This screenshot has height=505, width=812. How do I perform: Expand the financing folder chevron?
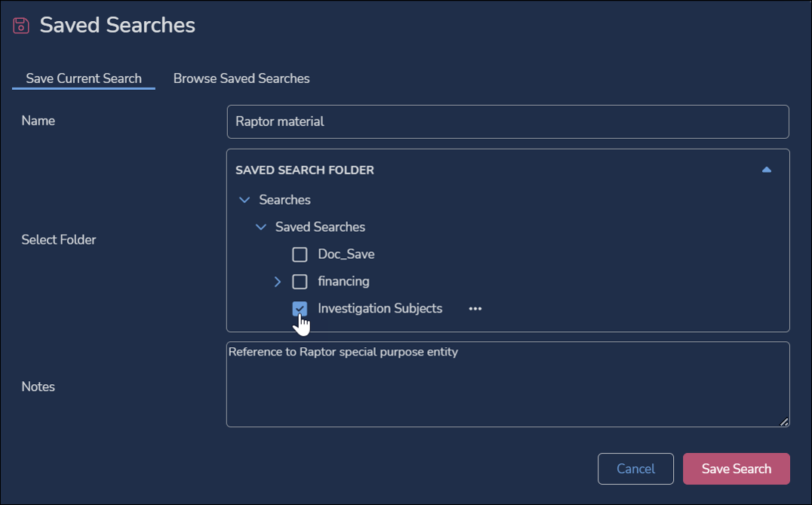coord(277,282)
